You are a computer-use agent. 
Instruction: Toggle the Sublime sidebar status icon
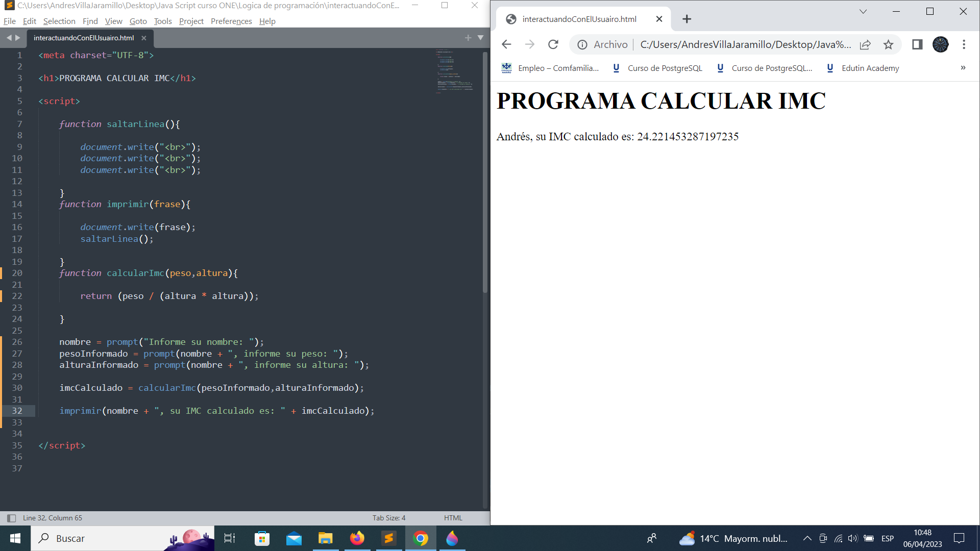pyautogui.click(x=11, y=518)
